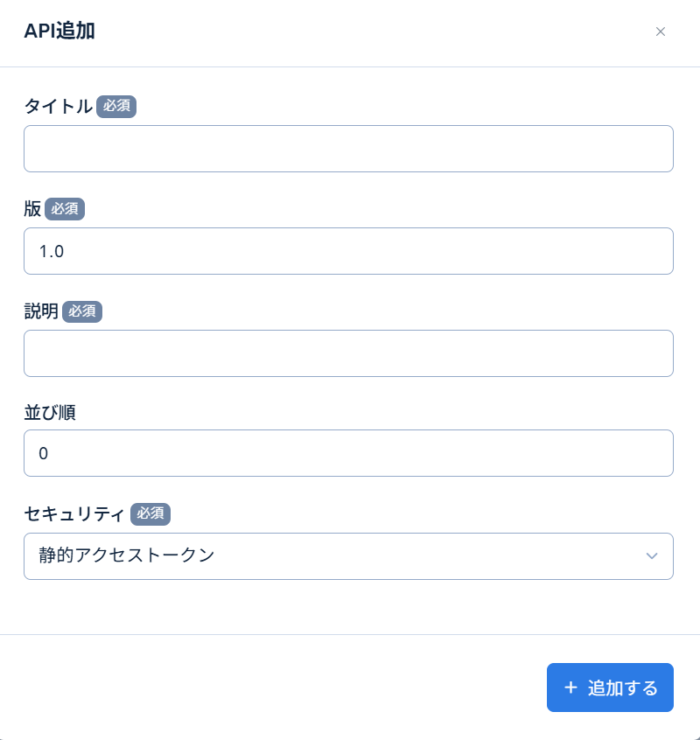The width and height of the screenshot is (700, 740).
Task: Click the 並び順 field showing 0
Action: (x=348, y=453)
